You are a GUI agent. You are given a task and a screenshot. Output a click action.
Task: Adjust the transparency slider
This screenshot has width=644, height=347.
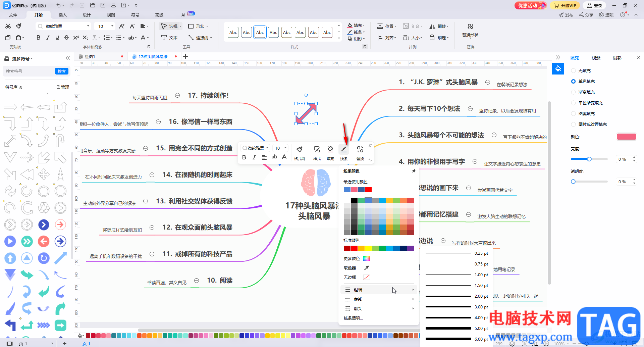pos(589,182)
